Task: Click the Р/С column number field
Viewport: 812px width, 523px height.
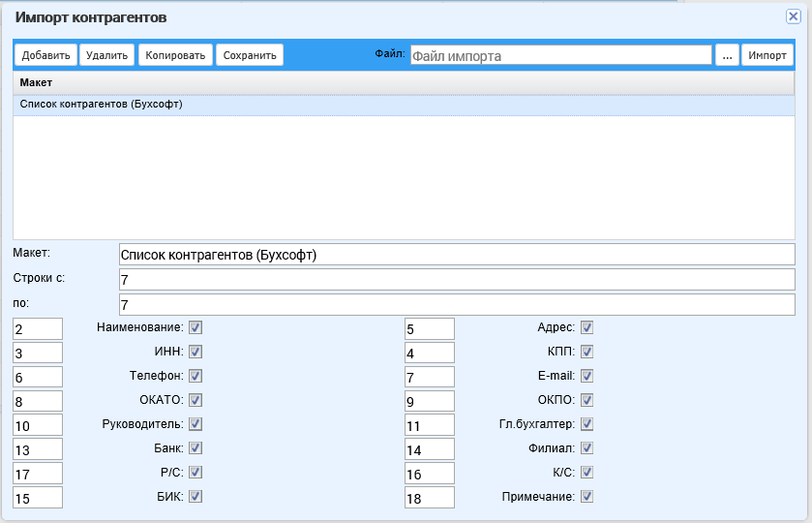Action: [38, 474]
